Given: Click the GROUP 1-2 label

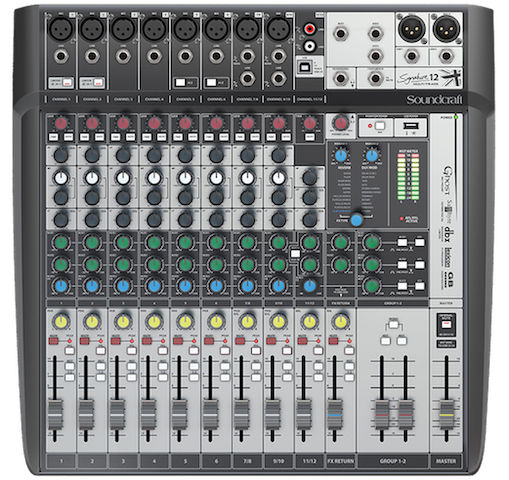Looking at the screenshot, I should pyautogui.click(x=393, y=461).
